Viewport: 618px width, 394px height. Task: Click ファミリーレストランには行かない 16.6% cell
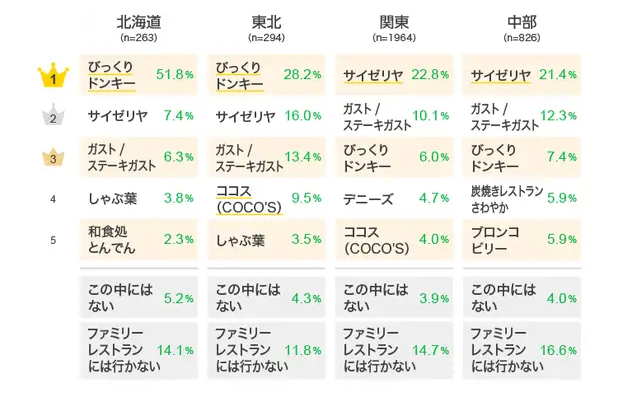coord(522,351)
